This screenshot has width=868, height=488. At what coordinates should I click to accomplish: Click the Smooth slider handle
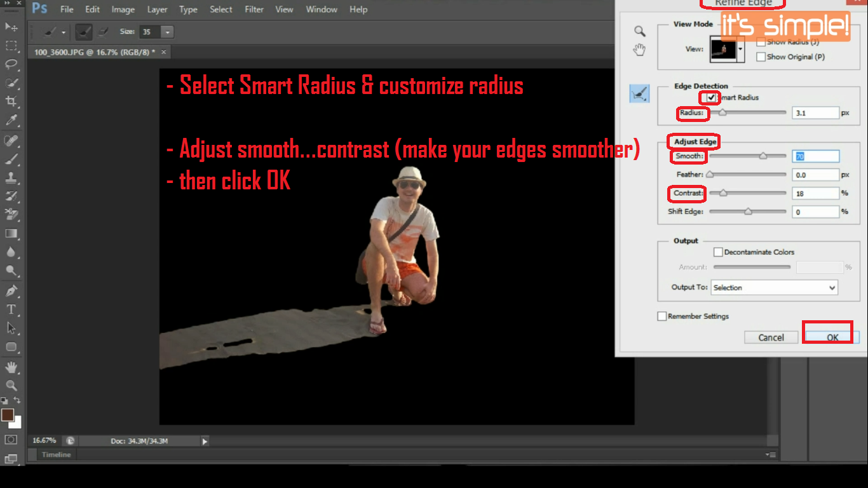click(763, 156)
